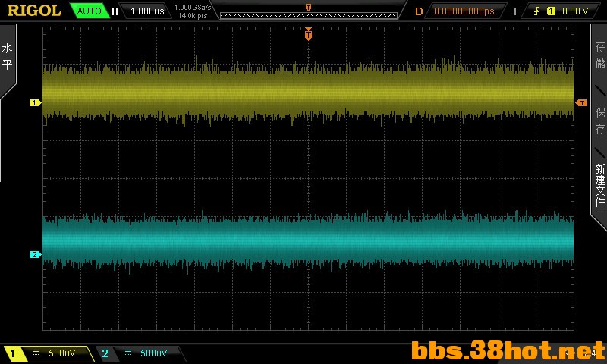This screenshot has height=364, width=607.
Task: Click the orange trigger level arrow at right edge
Action: 581,102
